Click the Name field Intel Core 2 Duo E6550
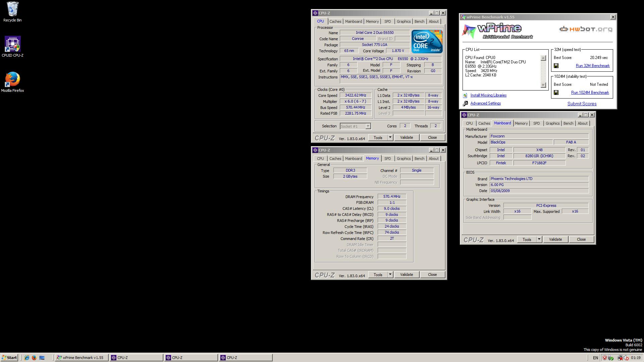 pos(375,33)
